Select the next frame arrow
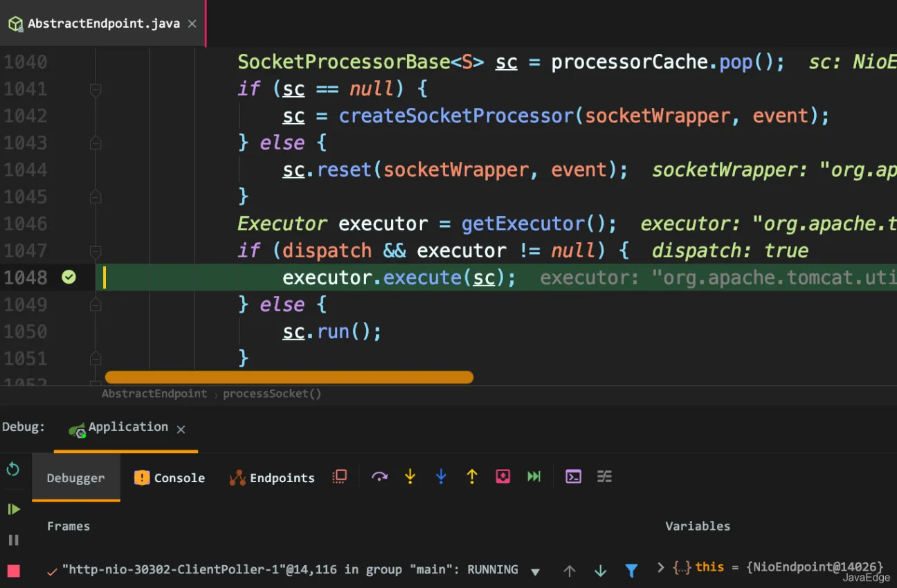This screenshot has height=588, width=897. point(601,571)
